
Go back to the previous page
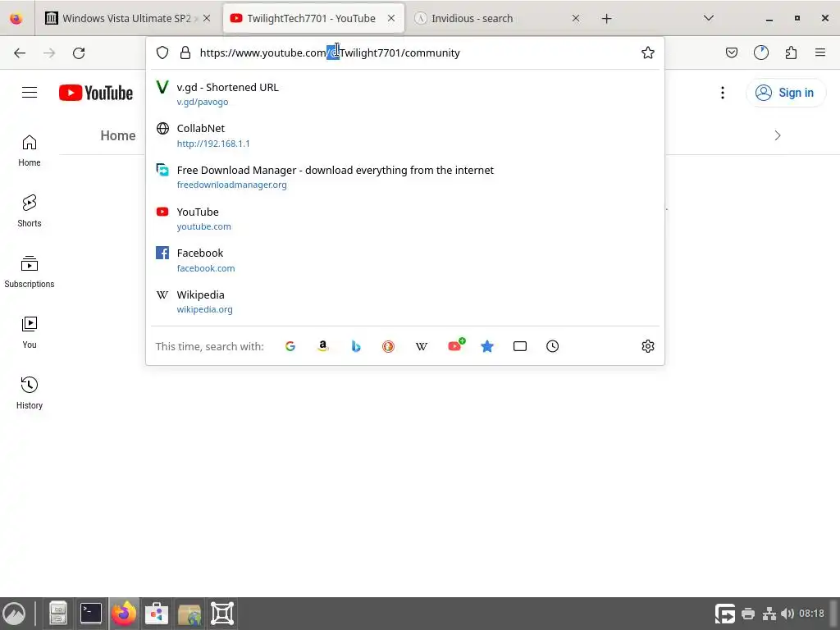click(20, 52)
